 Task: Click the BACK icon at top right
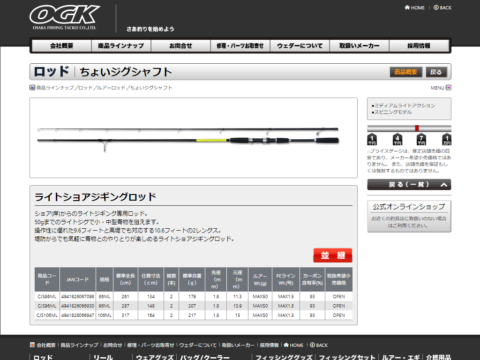436,8
